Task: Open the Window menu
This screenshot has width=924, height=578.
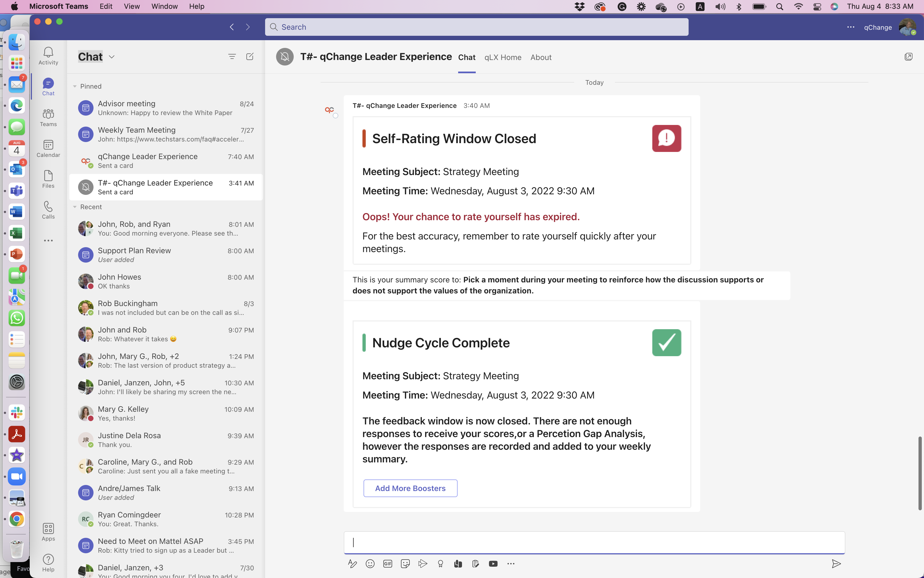Action: click(x=164, y=7)
